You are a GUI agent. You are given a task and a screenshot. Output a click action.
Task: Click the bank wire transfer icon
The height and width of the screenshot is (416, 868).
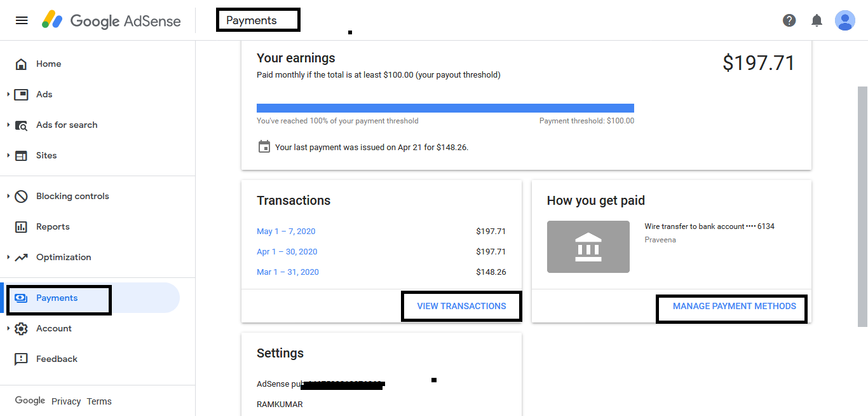(588, 247)
